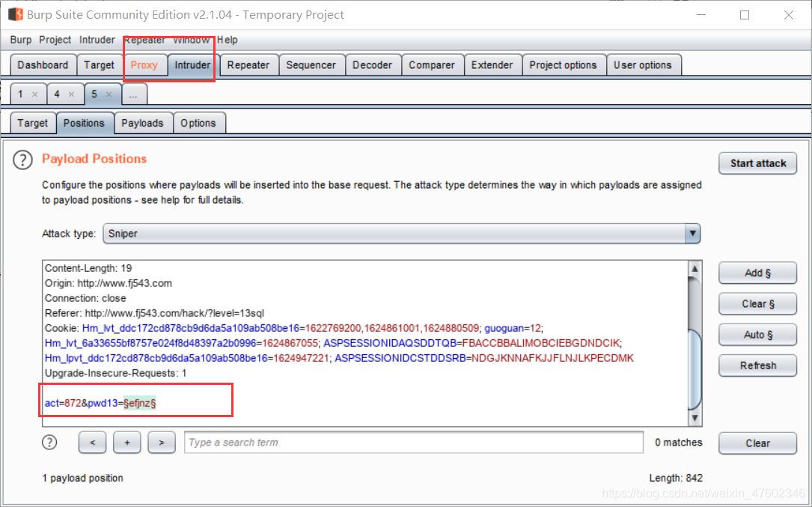The image size is (812, 507).
Task: Click the search term input field
Action: [414, 442]
